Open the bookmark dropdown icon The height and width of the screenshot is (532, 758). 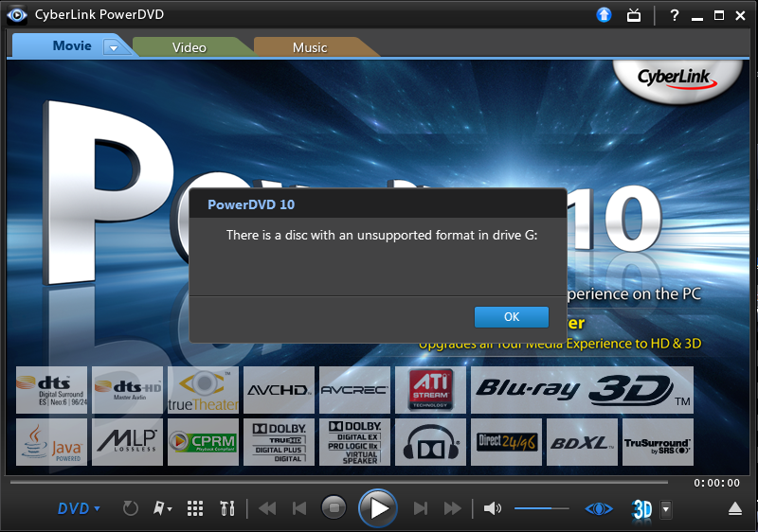162,508
